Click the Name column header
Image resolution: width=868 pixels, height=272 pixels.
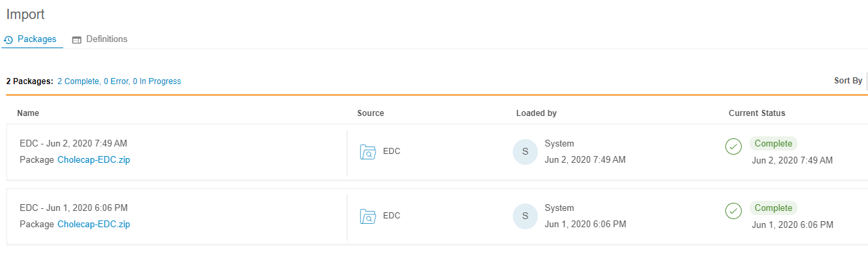(x=28, y=113)
